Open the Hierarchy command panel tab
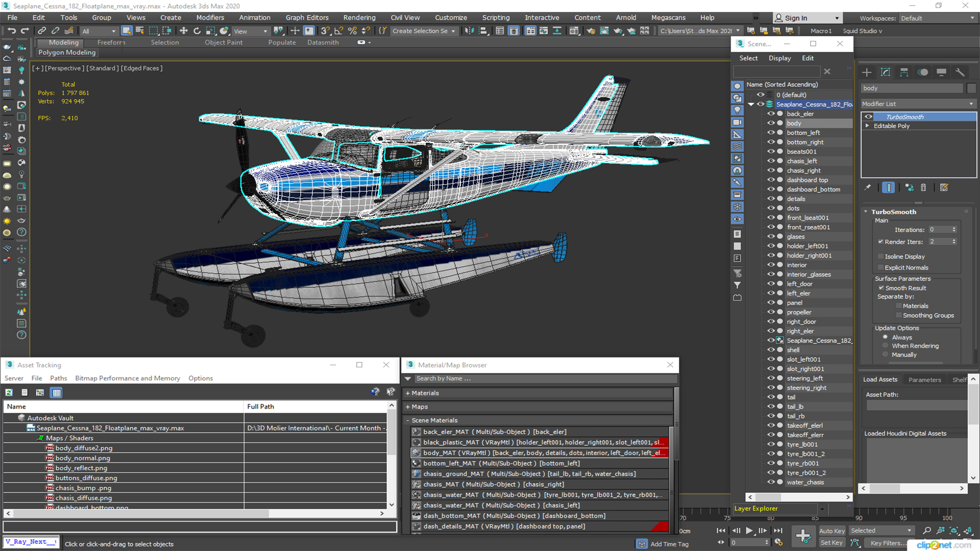Screen dimensions: 980x551 click(904, 72)
